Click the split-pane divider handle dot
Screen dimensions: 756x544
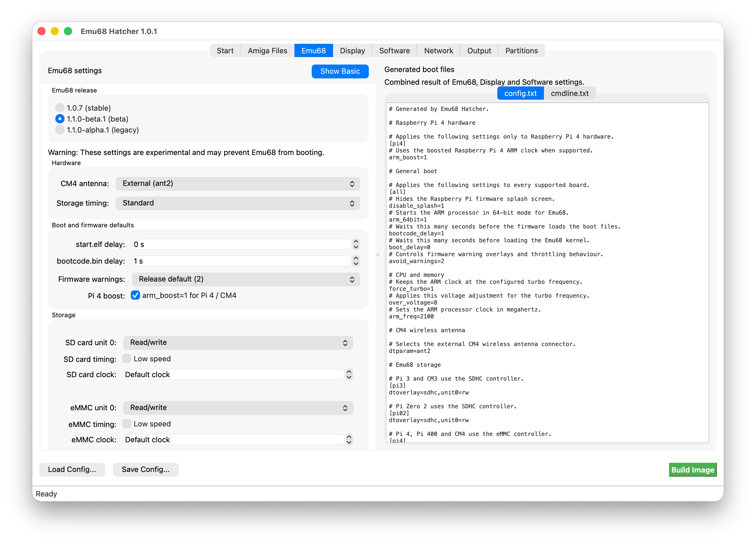[377, 255]
